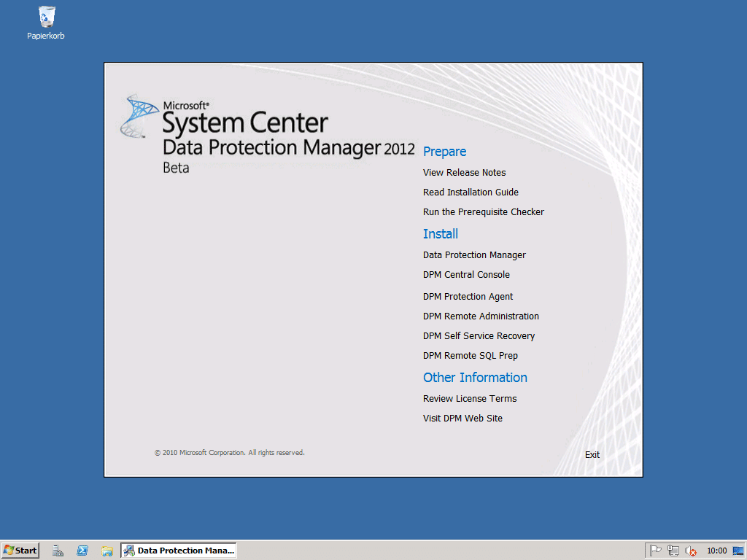Click the Microsoft copyright notice text

230,452
